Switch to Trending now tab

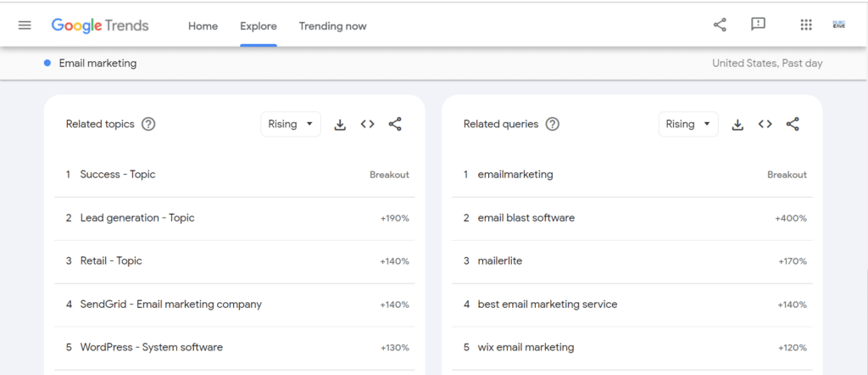pyautogui.click(x=332, y=26)
